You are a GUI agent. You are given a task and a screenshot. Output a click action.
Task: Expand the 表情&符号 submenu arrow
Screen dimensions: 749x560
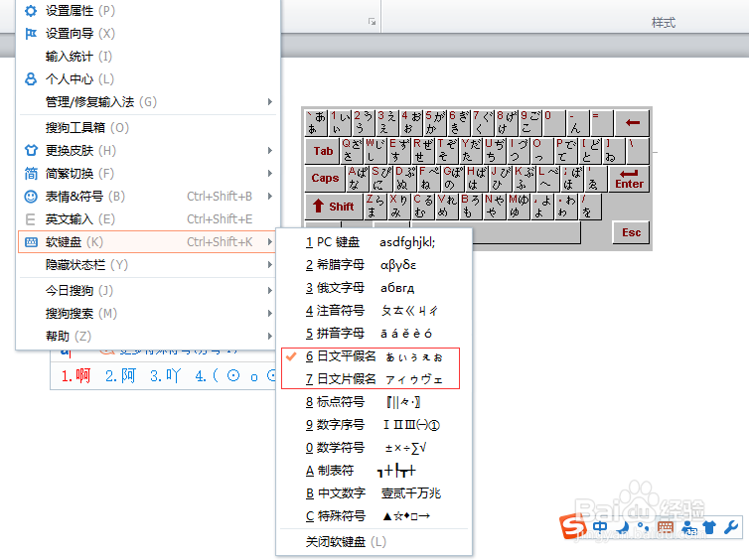(x=270, y=197)
